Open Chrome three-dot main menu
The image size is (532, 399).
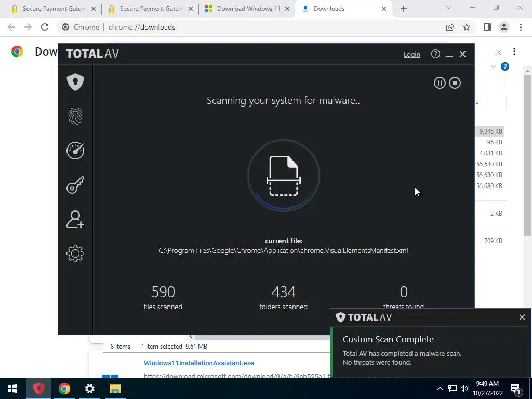521,27
